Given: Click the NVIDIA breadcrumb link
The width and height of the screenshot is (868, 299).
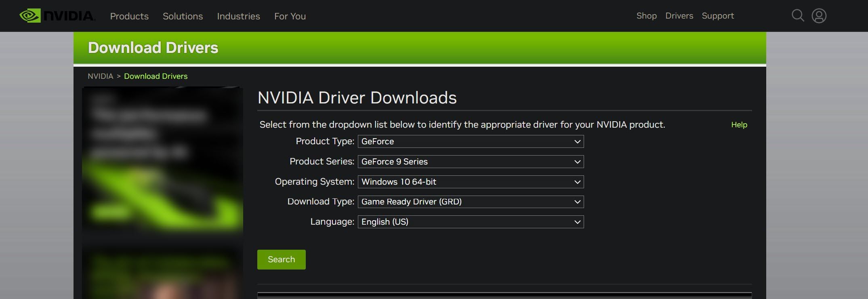Looking at the screenshot, I should pos(100,76).
